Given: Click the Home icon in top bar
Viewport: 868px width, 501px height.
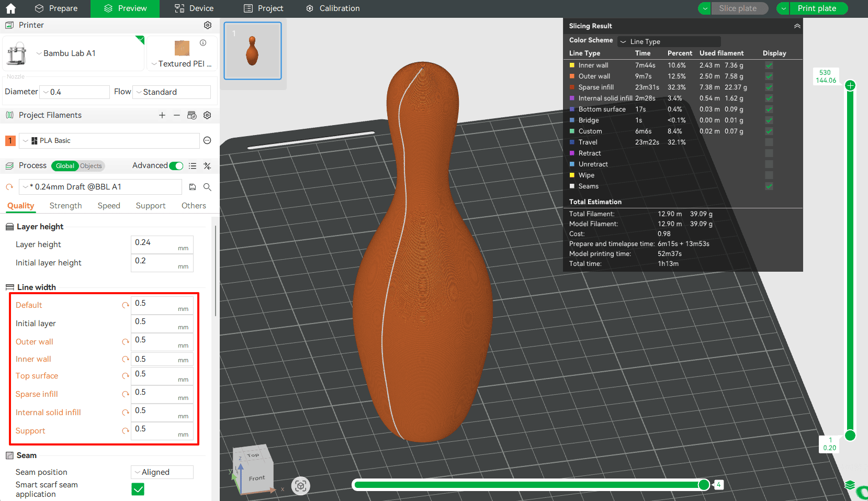Looking at the screenshot, I should pyautogui.click(x=10, y=8).
